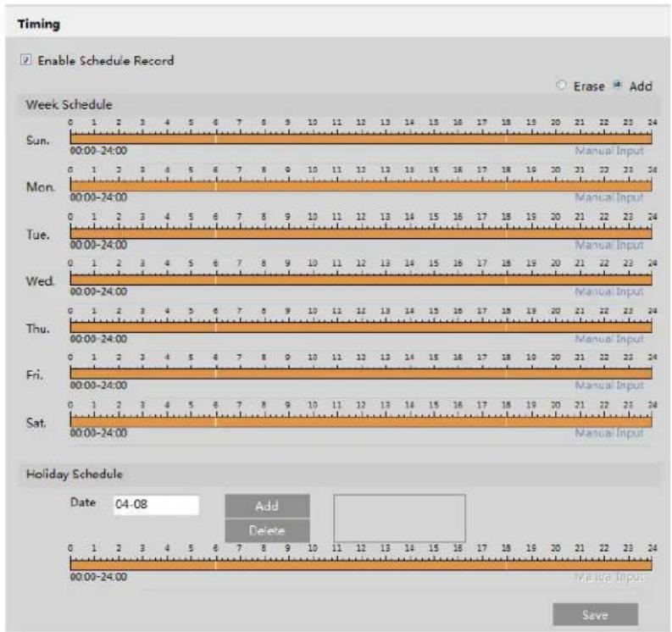Toggle Enable Schedule Record checkbox
Viewport: 672px width, 632px height.
pos(25,59)
